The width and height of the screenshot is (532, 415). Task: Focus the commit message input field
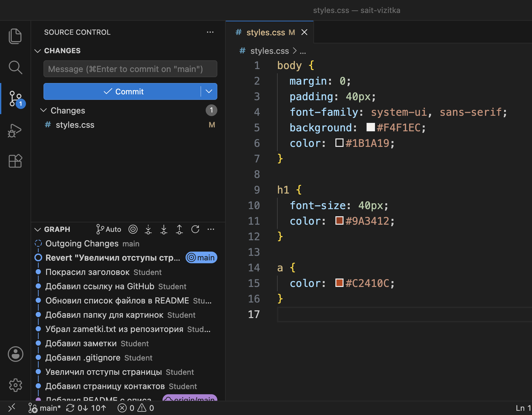pyautogui.click(x=130, y=69)
